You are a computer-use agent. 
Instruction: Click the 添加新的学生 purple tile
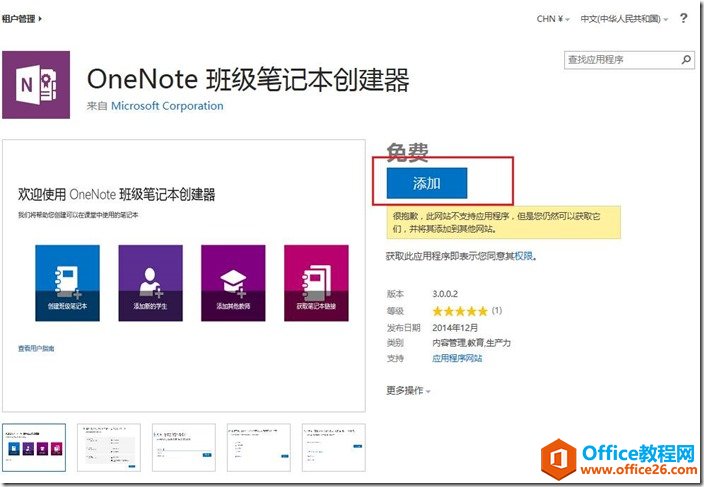pyautogui.click(x=150, y=283)
